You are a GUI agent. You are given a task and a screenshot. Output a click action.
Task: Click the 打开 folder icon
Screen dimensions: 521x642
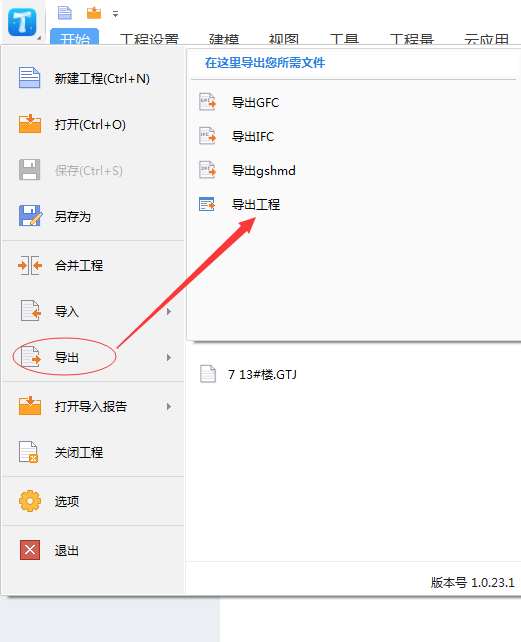30,124
